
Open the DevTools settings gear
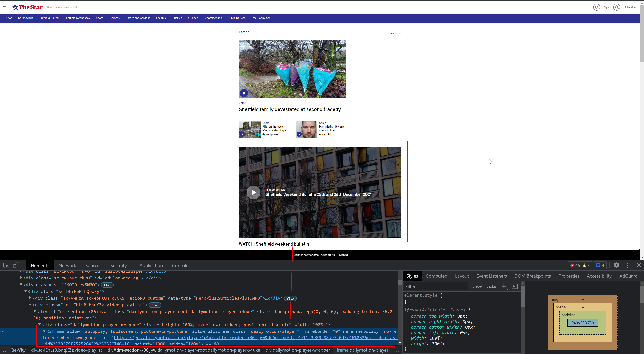coord(616,265)
